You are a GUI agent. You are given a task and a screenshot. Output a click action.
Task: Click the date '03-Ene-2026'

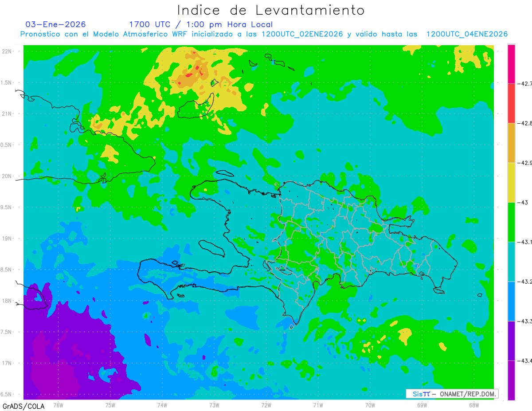pos(56,24)
